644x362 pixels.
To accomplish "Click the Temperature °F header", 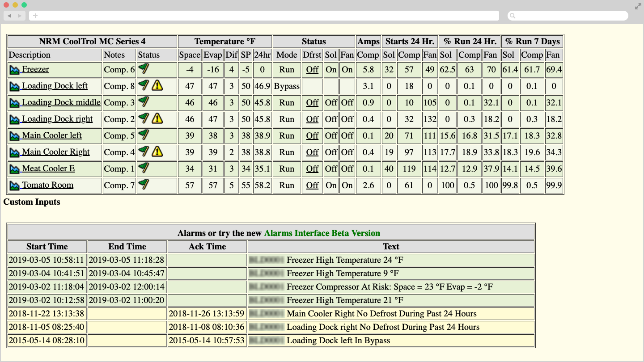I will [x=225, y=42].
